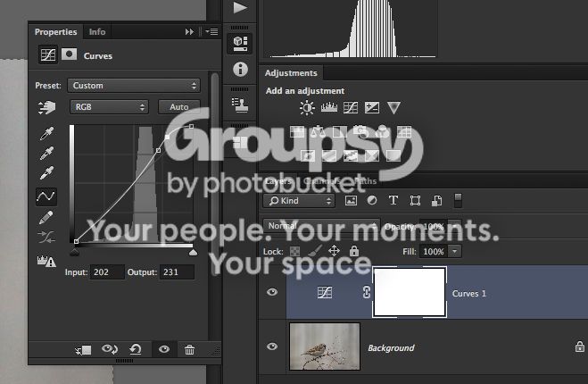Click the play button above the dock
This screenshot has height=384, width=588.
tap(240, 7)
